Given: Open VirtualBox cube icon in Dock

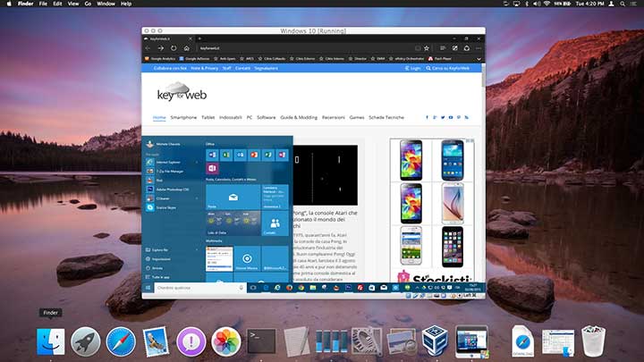Looking at the screenshot, I should click(436, 341).
